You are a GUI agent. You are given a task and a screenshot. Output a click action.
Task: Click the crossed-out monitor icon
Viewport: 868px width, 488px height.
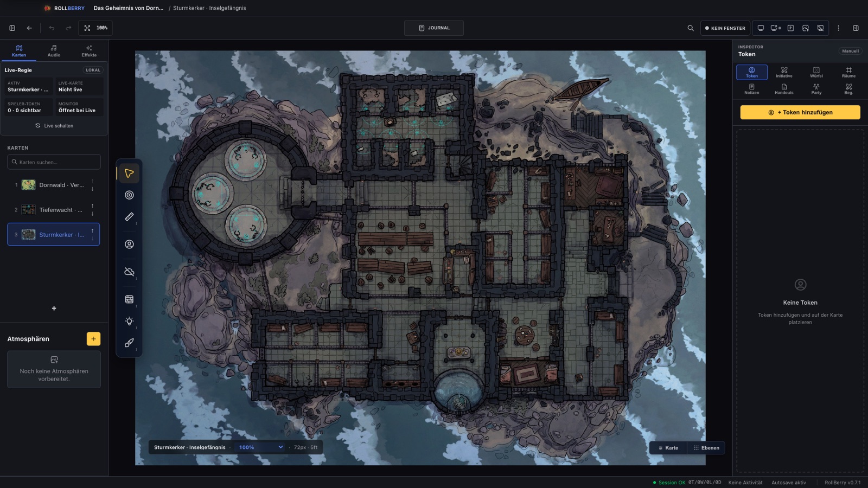click(821, 28)
